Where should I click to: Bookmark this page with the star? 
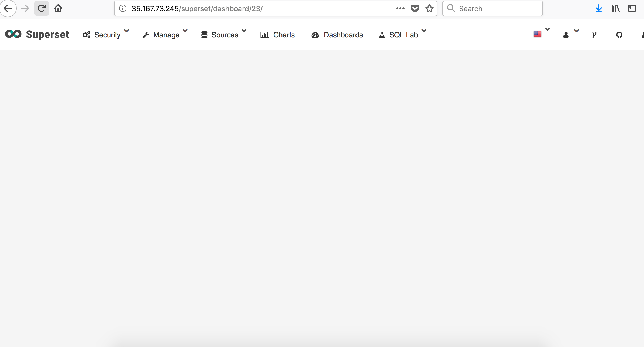click(x=430, y=8)
